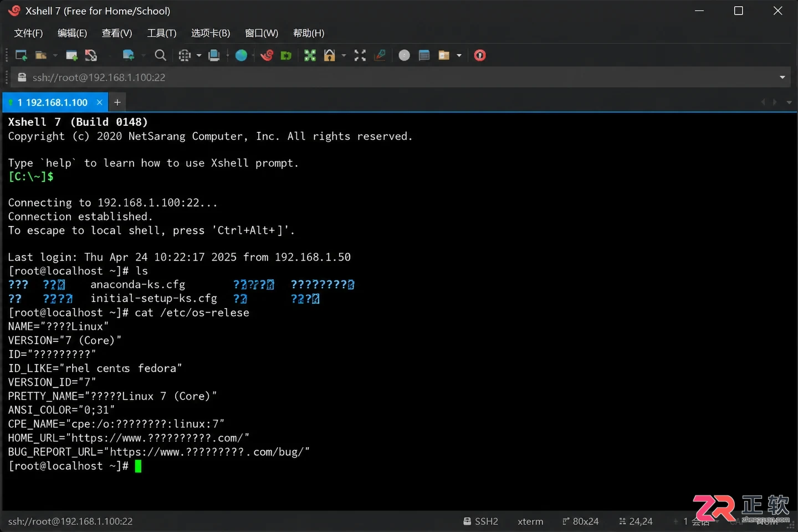Open the session folder toolbar icon
Viewport: 798px width, 532px height.
coord(40,55)
